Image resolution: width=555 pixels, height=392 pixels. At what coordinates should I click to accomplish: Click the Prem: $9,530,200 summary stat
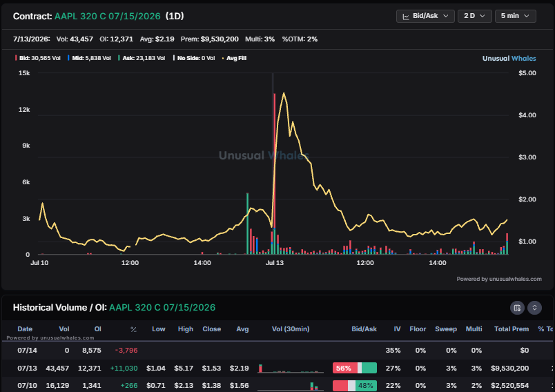click(x=210, y=39)
